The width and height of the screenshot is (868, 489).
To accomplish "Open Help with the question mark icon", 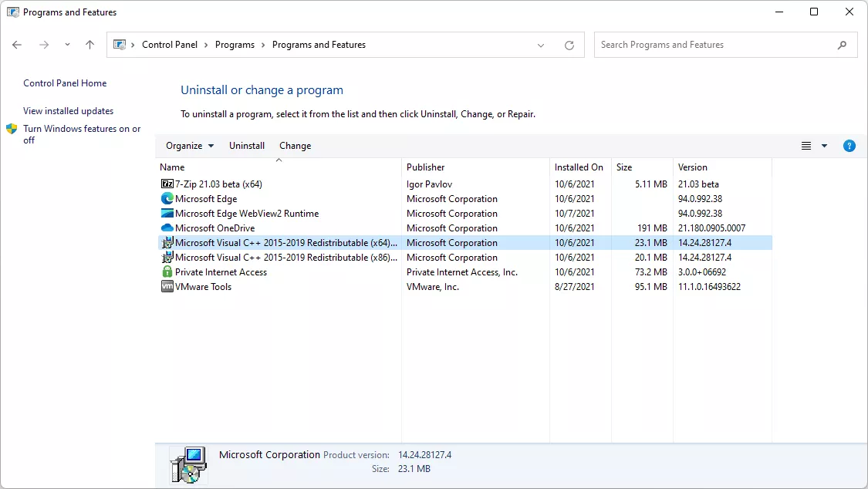I will [849, 146].
